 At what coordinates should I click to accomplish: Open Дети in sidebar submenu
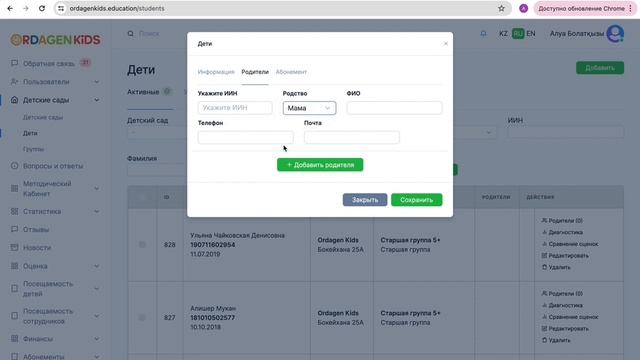[x=30, y=133]
